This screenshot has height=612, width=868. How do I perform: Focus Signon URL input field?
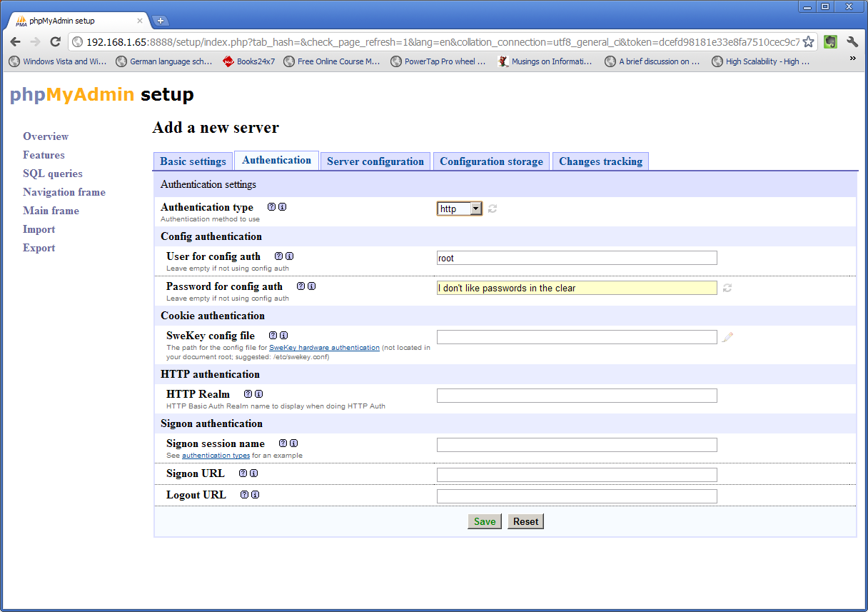pyautogui.click(x=577, y=475)
